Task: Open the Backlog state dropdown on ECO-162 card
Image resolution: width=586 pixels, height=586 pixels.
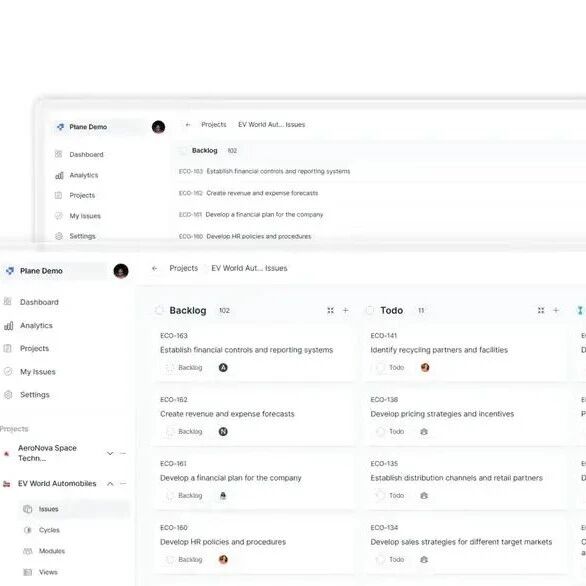Action: click(184, 432)
